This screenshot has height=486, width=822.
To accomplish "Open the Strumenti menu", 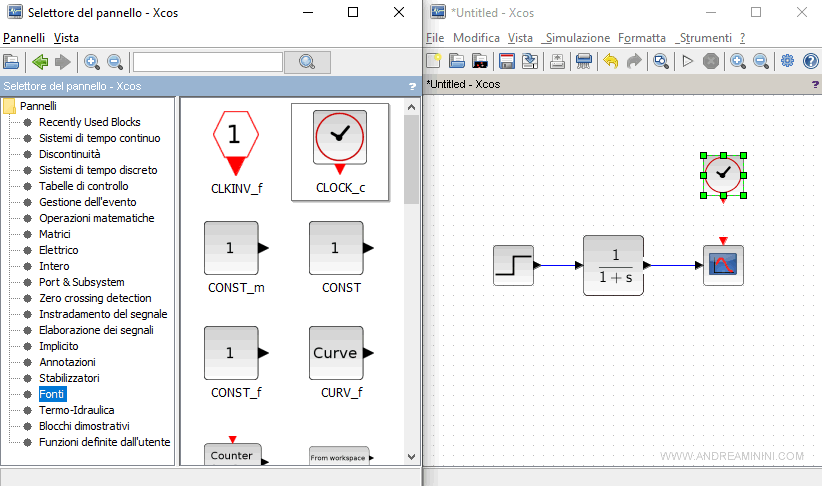I will (704, 38).
